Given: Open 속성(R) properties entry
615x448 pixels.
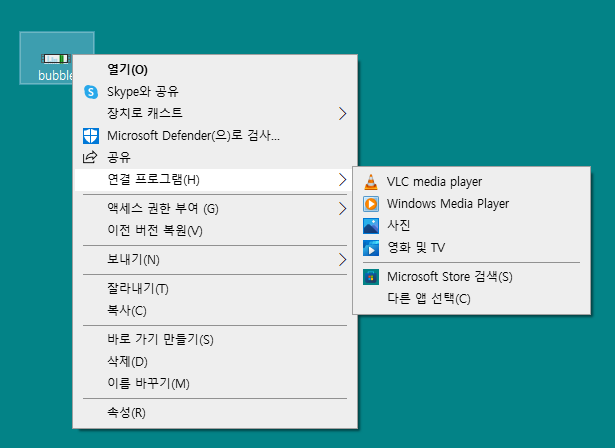Looking at the screenshot, I should [x=215, y=413].
